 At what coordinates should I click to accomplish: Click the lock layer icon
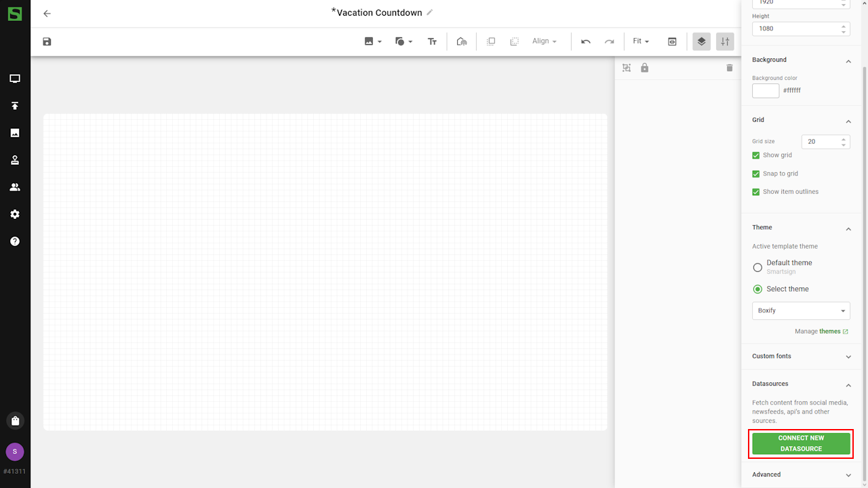(x=645, y=68)
